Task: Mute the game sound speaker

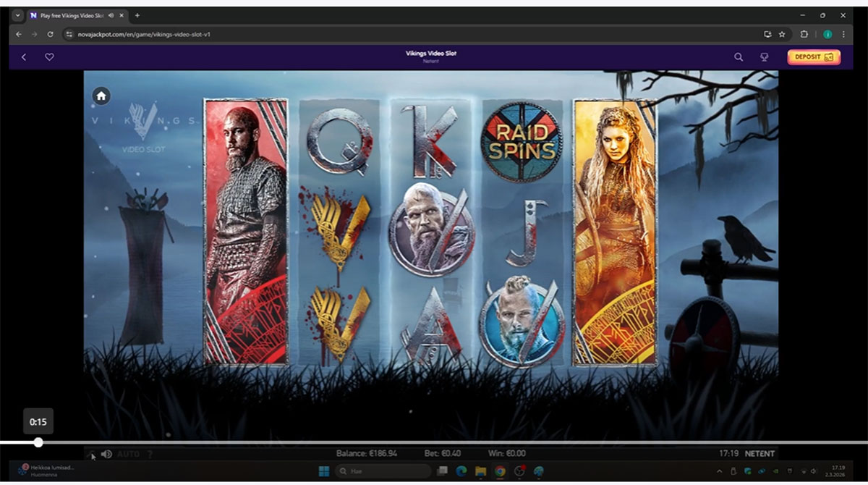Action: click(106, 454)
